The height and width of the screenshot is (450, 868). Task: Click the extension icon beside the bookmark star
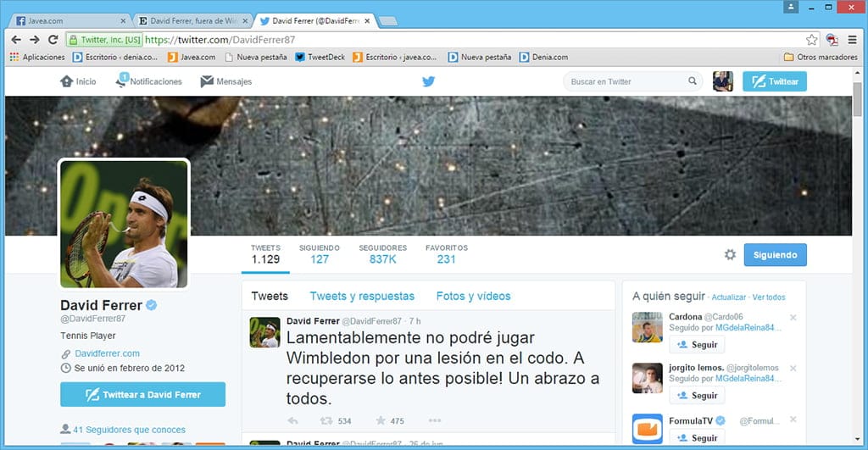(832, 40)
